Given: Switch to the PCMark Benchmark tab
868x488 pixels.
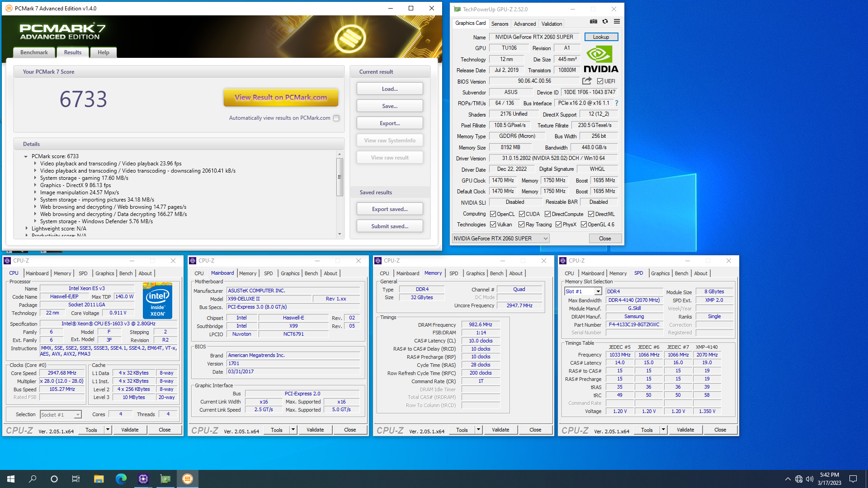Looking at the screenshot, I should coord(34,52).
